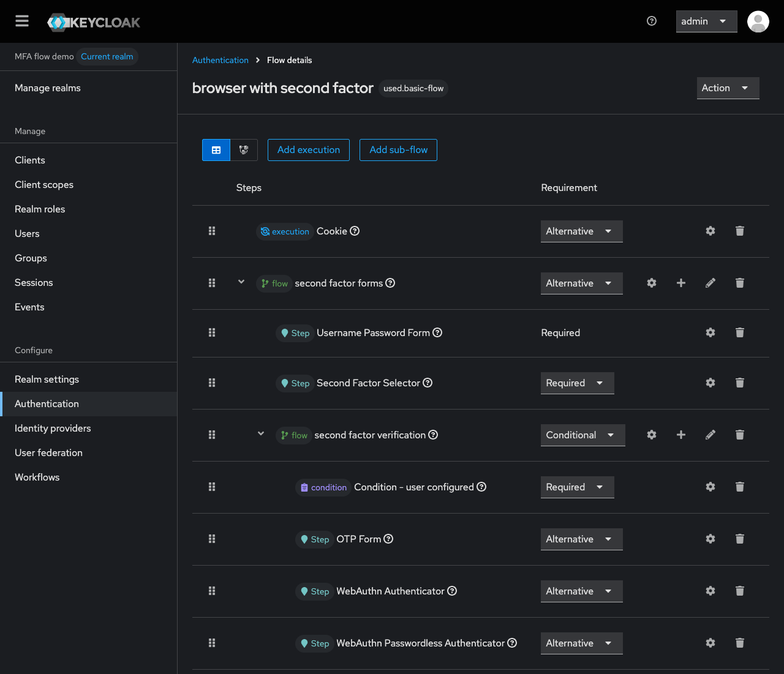Screen dimensions: 784x674
Task: Delete the OTP Form step
Action: (x=740, y=539)
